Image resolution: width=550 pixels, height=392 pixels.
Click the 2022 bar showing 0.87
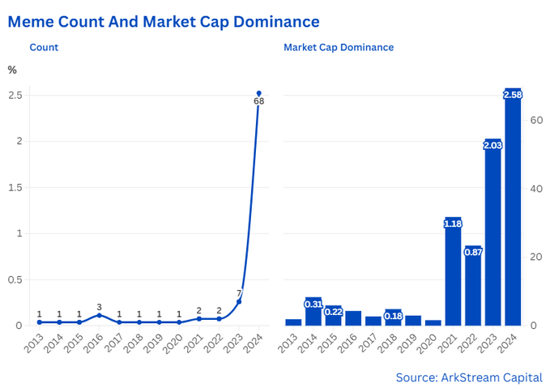click(x=473, y=286)
